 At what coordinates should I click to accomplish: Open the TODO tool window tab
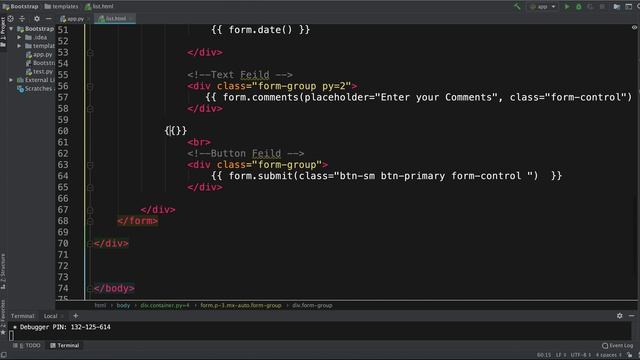pos(27,345)
